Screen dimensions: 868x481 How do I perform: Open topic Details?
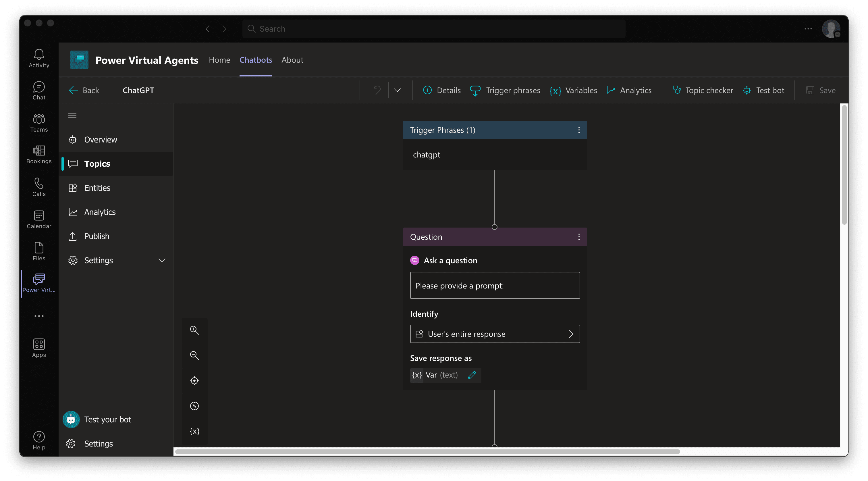(441, 90)
